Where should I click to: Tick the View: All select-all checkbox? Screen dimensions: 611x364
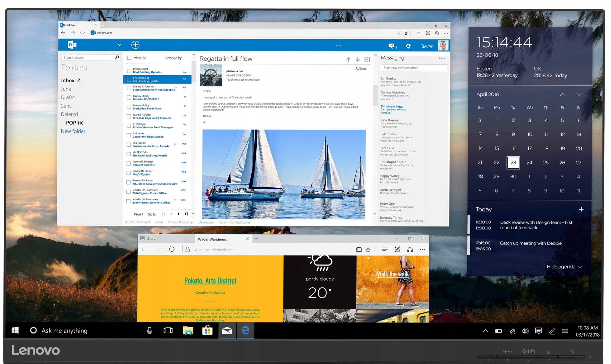click(x=129, y=58)
